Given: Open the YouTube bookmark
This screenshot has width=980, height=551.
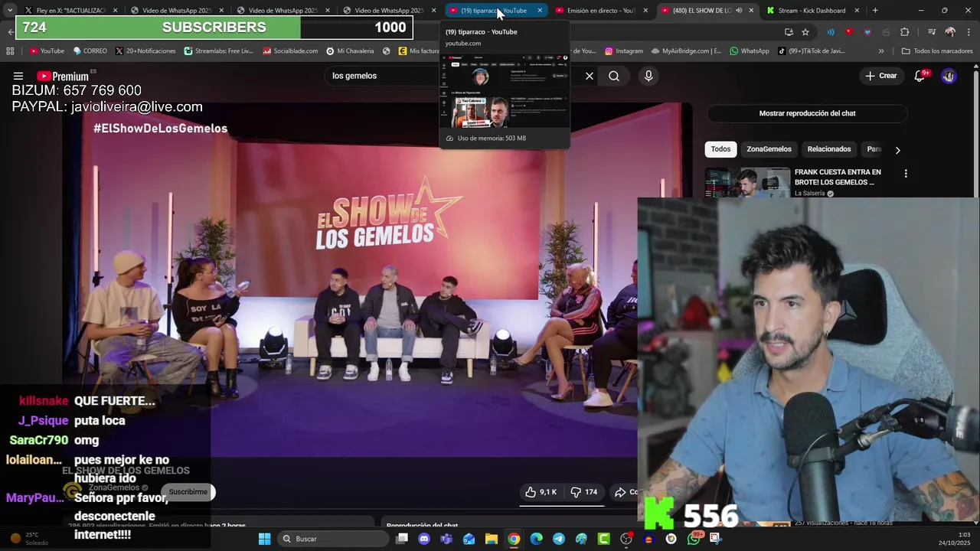Looking at the screenshot, I should 47,51.
